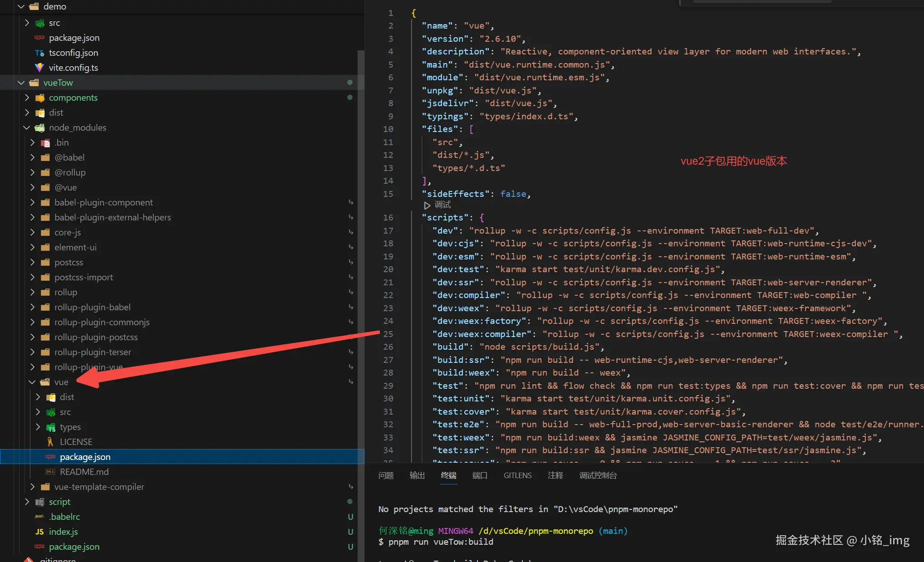Collapse the vue folder in node_modules
Image resolution: width=924 pixels, height=562 pixels.
pyautogui.click(x=32, y=382)
